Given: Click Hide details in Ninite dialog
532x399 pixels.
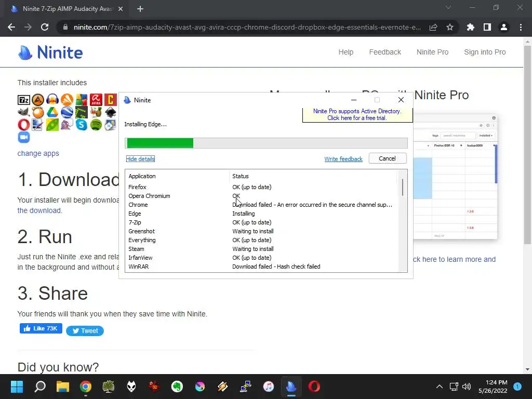Looking at the screenshot, I should point(140,159).
